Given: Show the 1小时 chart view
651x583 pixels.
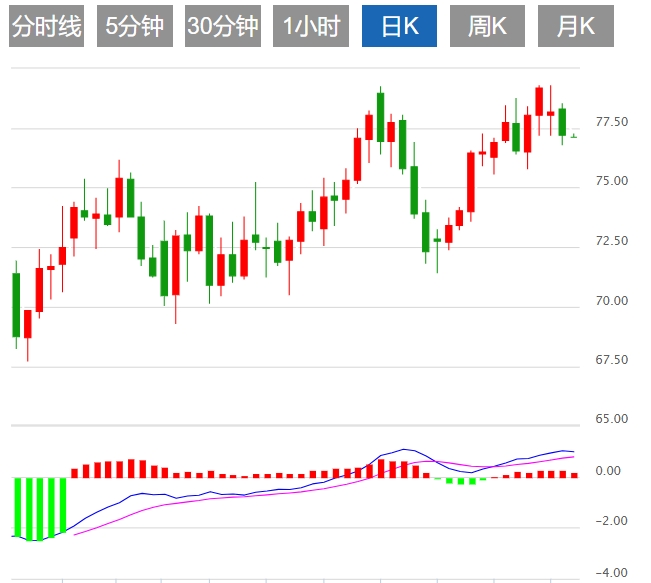Looking at the screenshot, I should [x=310, y=27].
